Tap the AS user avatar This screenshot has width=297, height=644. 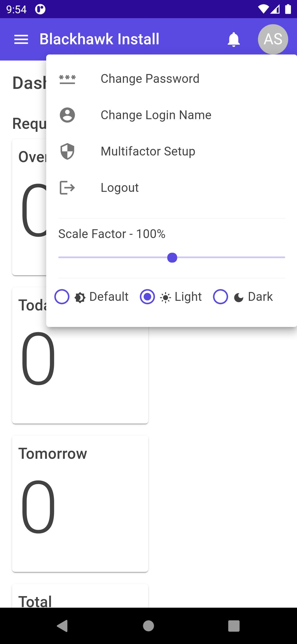(273, 39)
